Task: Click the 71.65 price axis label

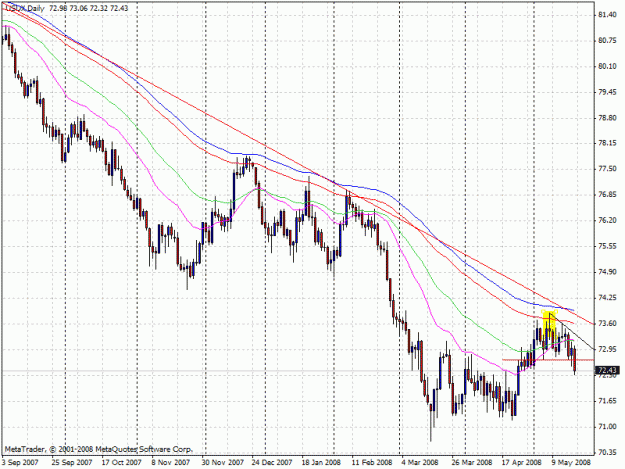Action: tap(607, 401)
